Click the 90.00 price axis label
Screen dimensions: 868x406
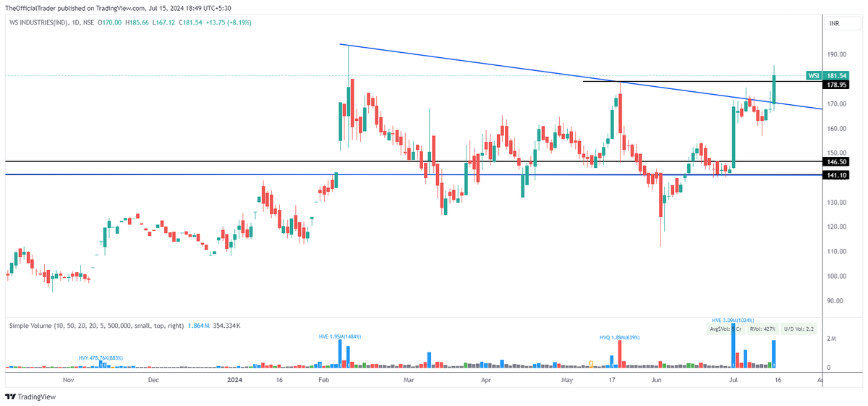pos(838,300)
